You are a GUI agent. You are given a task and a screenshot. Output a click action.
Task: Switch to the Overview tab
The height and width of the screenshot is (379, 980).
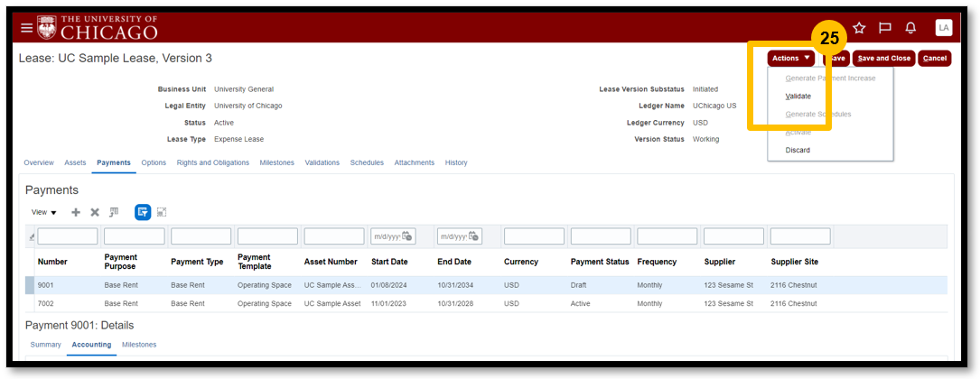[x=39, y=162]
